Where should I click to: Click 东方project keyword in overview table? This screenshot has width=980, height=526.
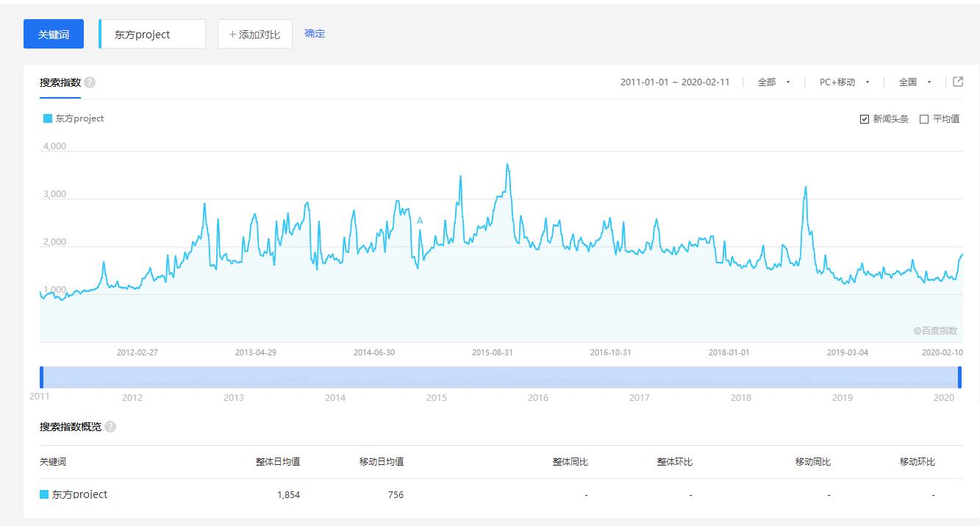pyautogui.click(x=79, y=494)
